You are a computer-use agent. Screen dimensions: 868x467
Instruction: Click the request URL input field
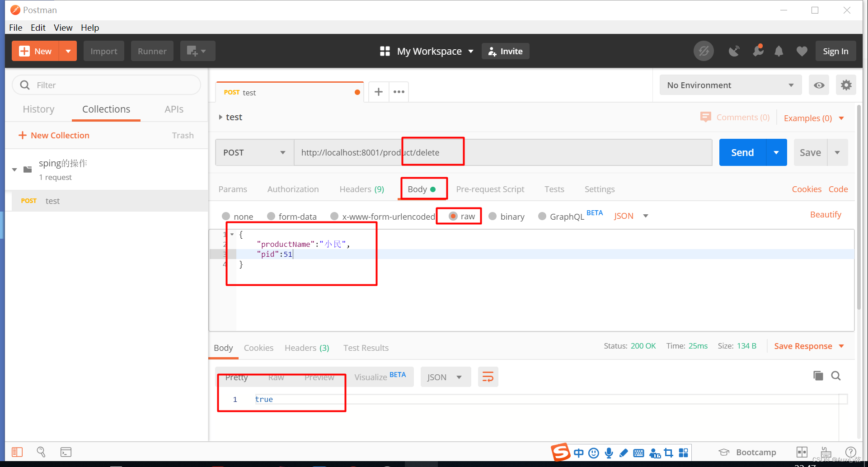point(520,152)
